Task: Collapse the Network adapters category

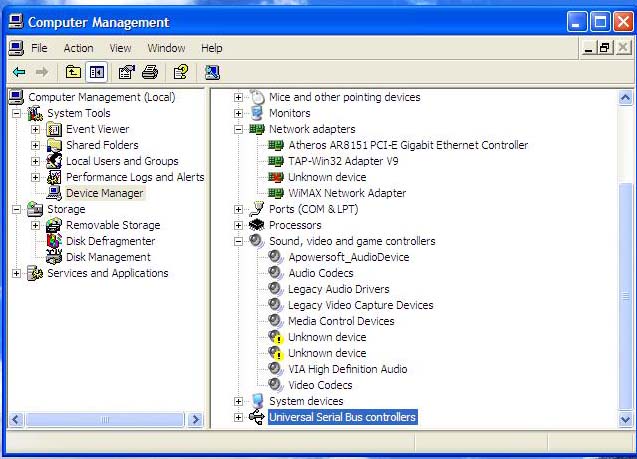Action: coord(238,129)
